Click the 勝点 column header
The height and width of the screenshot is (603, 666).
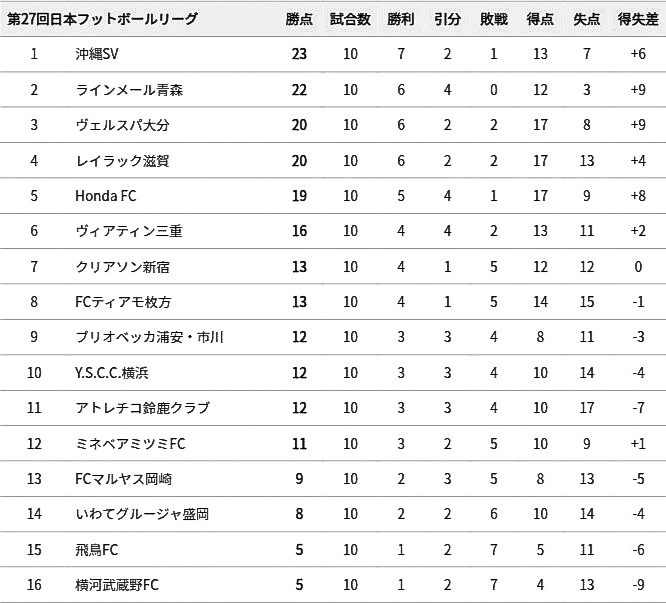(x=299, y=19)
